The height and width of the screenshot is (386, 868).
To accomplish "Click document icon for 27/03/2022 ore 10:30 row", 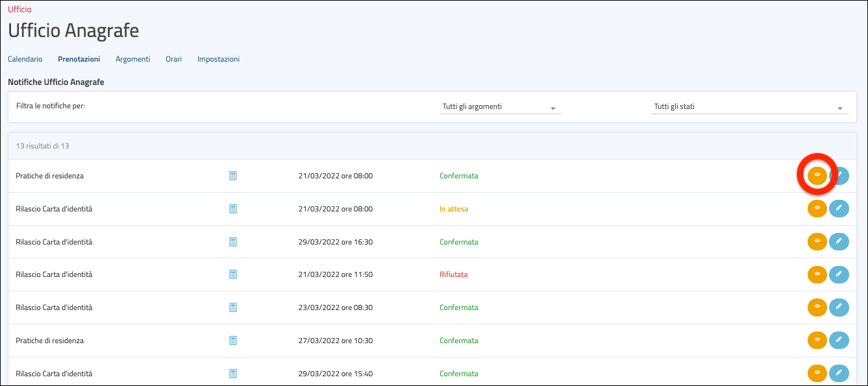I will (233, 341).
